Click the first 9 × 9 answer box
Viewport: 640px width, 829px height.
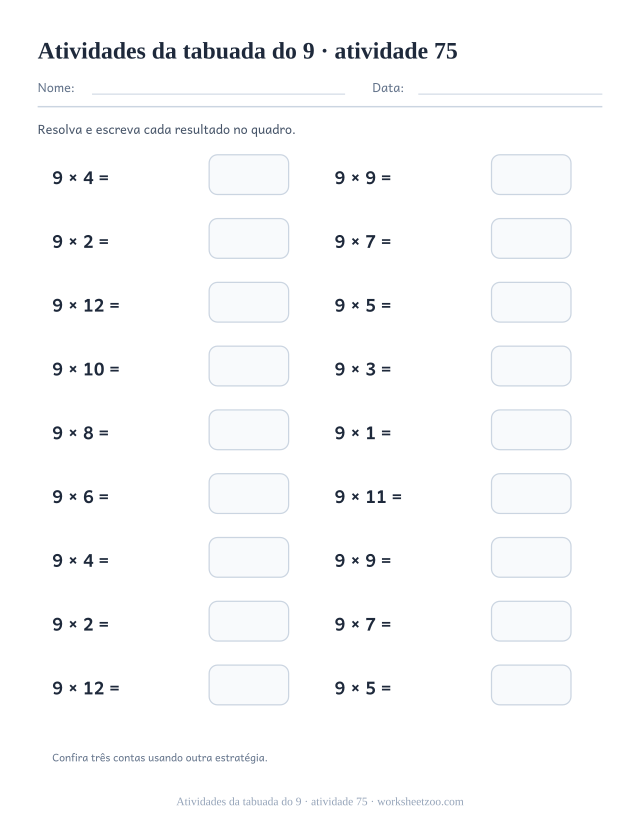[531, 174]
